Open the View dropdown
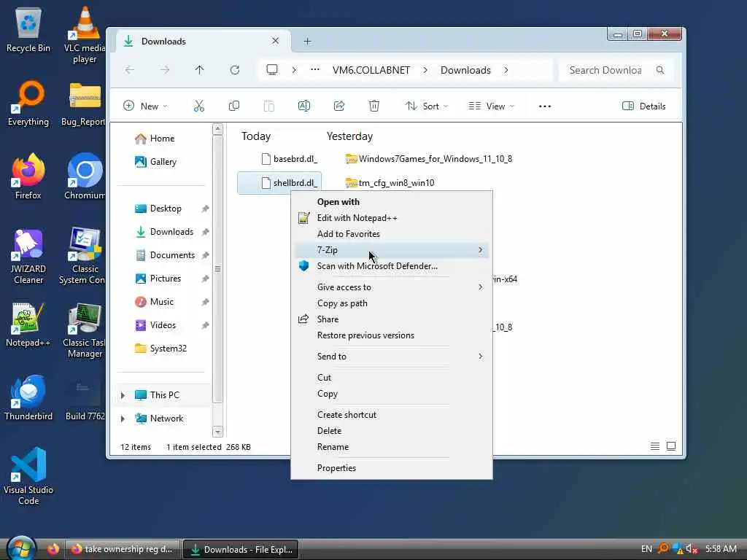The height and width of the screenshot is (560, 747). point(491,106)
